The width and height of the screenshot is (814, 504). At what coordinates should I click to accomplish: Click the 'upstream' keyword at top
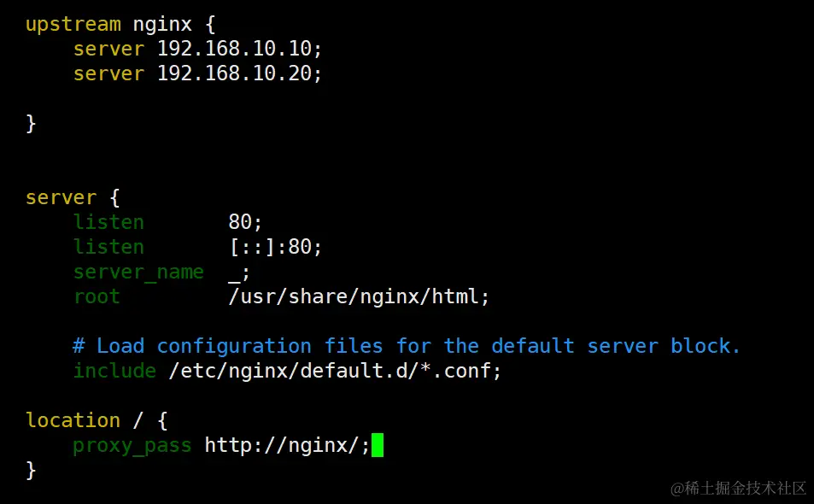click(x=72, y=24)
